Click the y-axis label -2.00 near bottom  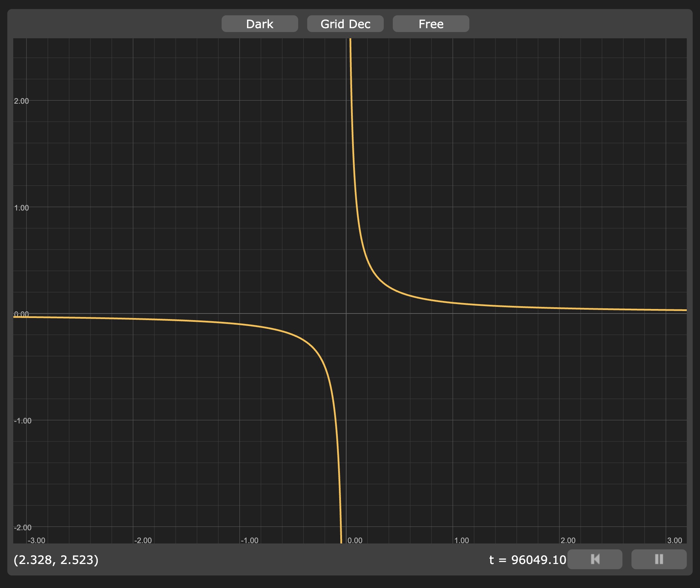point(23,527)
